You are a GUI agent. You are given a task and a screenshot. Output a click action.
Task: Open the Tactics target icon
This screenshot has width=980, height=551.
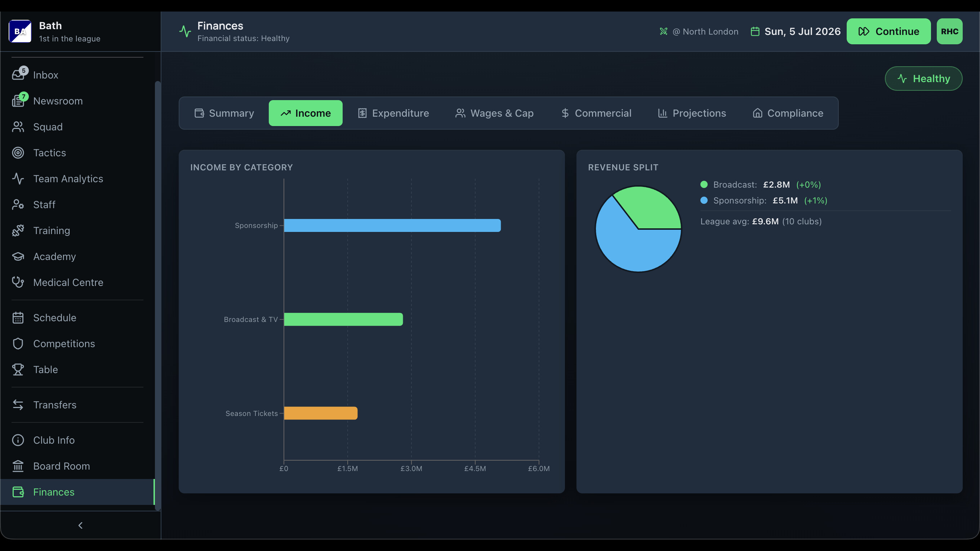18,152
